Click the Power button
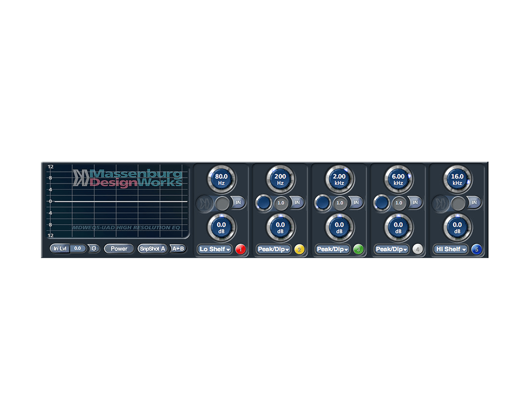The width and height of the screenshot is (532, 418). tap(119, 248)
